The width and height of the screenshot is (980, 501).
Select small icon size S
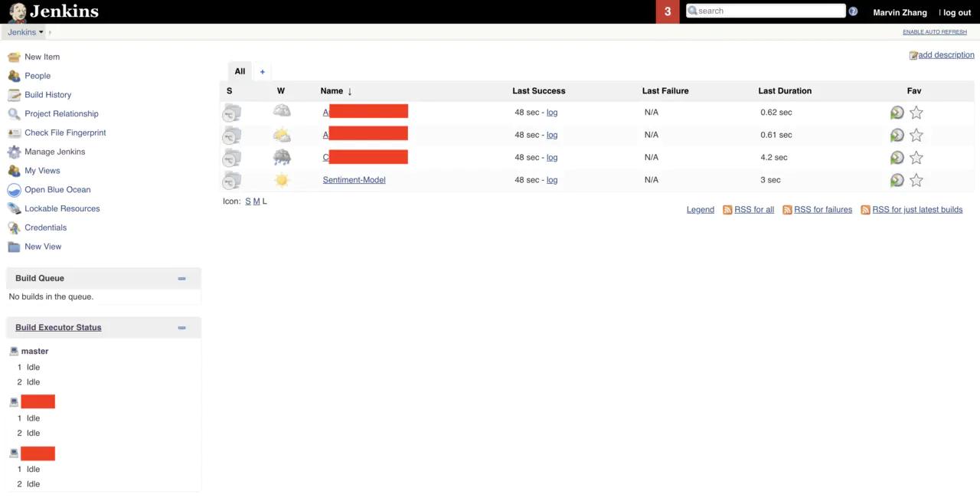[248, 201]
